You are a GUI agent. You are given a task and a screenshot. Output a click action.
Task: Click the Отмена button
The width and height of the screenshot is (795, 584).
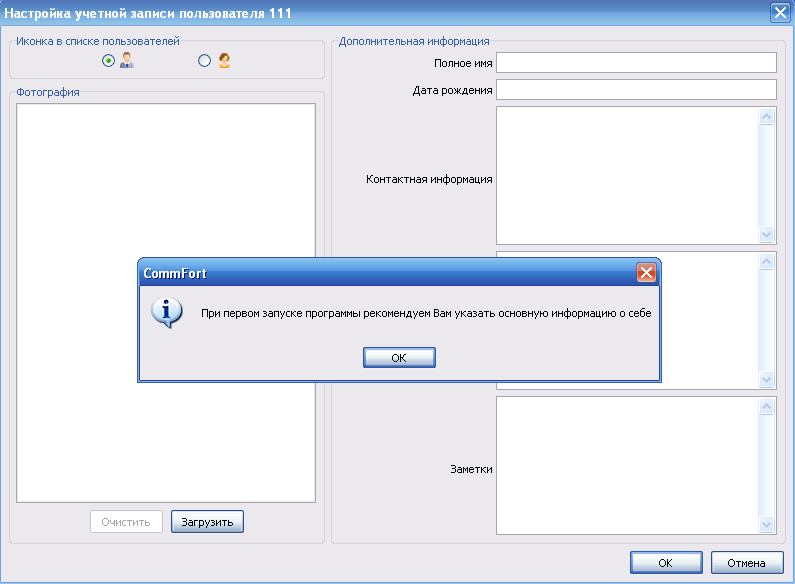pyautogui.click(x=747, y=563)
